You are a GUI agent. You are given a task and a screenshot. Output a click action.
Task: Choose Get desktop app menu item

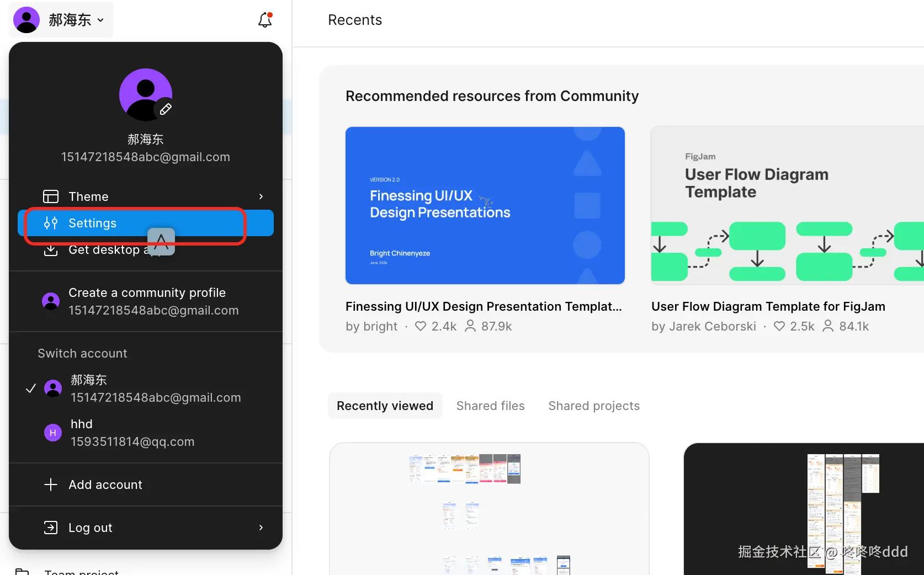[x=146, y=249]
